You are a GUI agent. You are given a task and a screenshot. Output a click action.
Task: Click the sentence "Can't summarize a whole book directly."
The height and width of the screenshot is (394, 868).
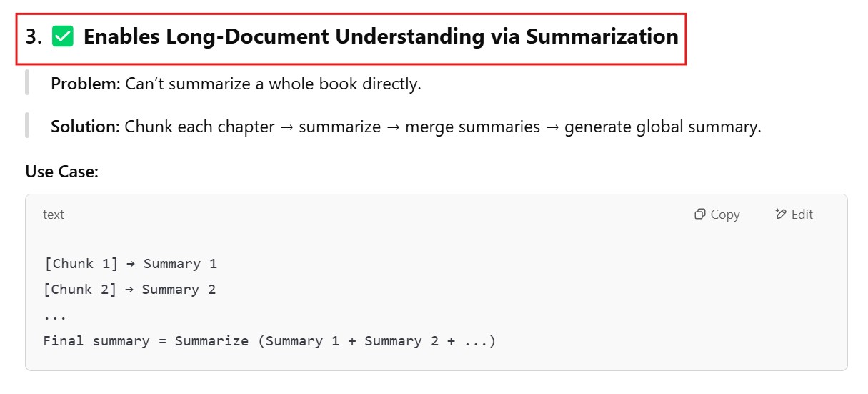[x=273, y=84]
